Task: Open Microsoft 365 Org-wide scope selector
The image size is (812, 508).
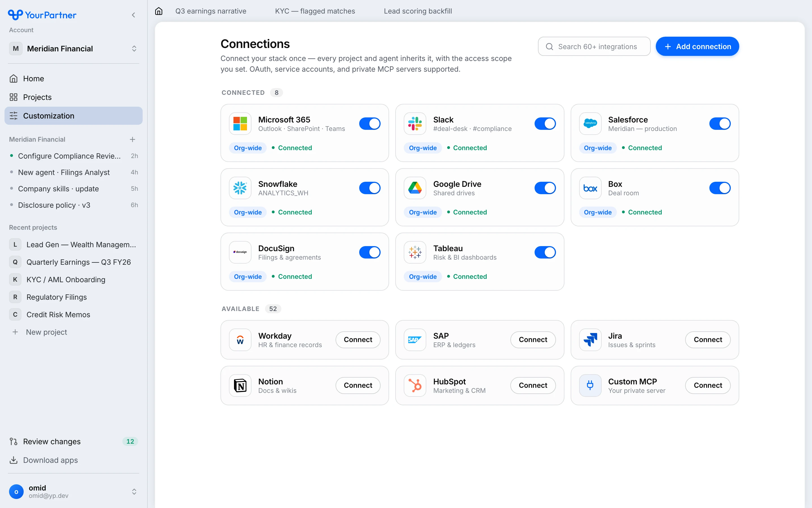Action: coord(248,148)
